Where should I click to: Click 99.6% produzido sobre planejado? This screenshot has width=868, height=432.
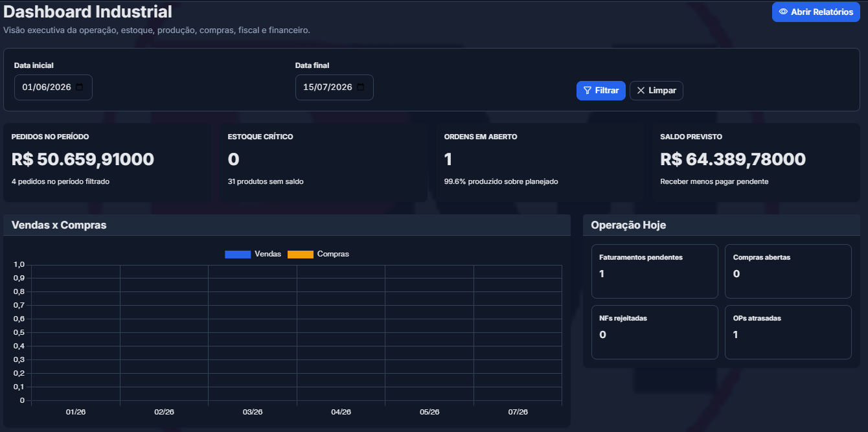tap(501, 181)
